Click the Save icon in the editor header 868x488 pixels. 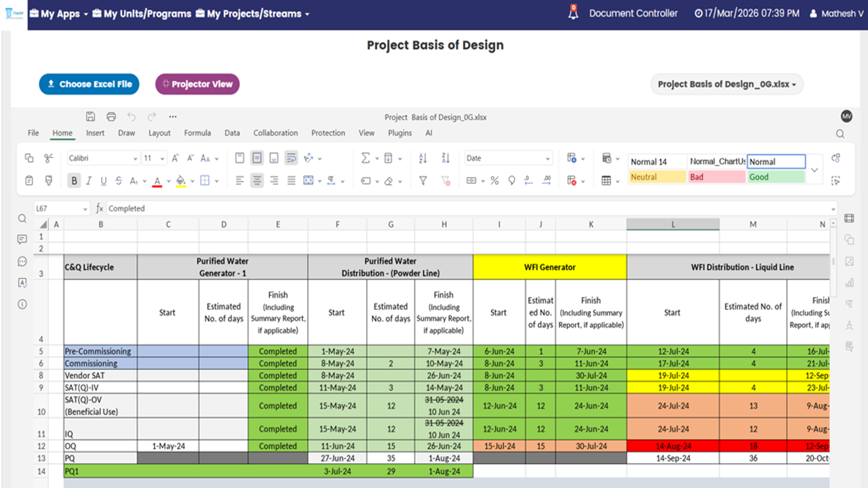coord(91,117)
